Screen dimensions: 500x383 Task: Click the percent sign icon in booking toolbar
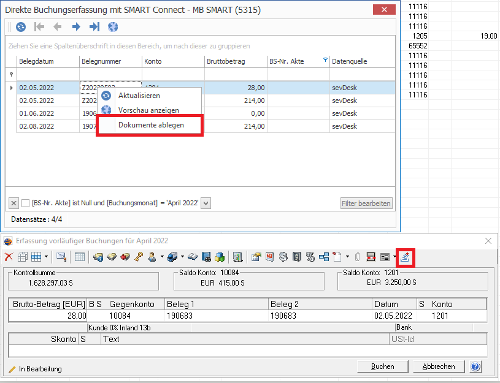[x=310, y=257]
